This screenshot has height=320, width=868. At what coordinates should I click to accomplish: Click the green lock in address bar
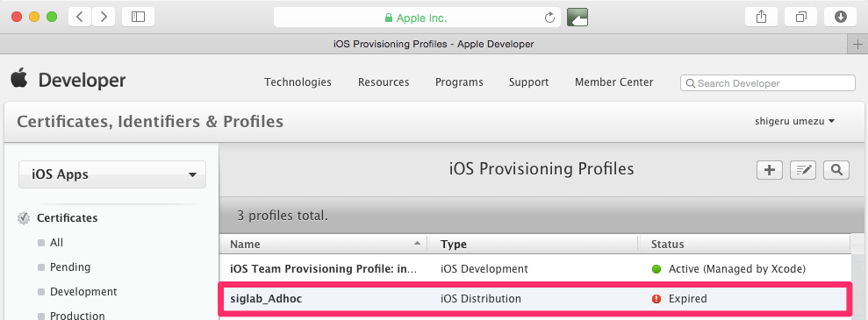[x=389, y=18]
